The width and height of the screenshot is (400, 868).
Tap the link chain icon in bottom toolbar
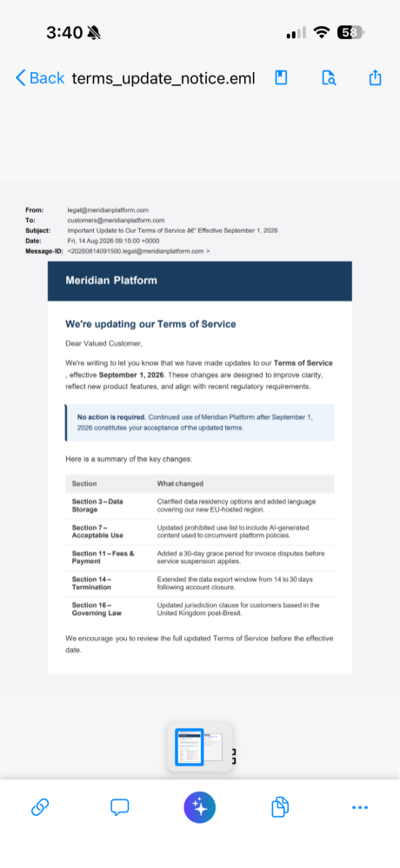coord(40,807)
